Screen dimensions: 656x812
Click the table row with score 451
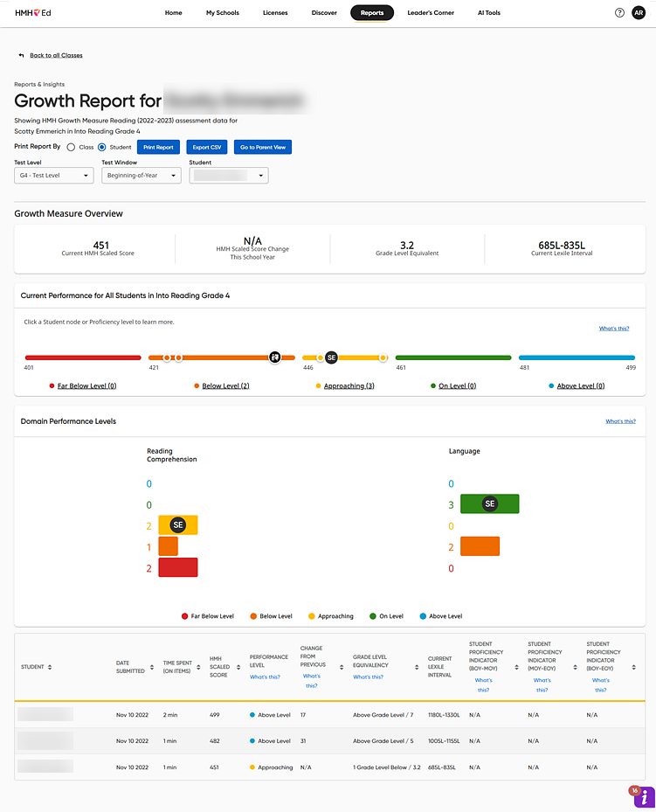pyautogui.click(x=329, y=767)
